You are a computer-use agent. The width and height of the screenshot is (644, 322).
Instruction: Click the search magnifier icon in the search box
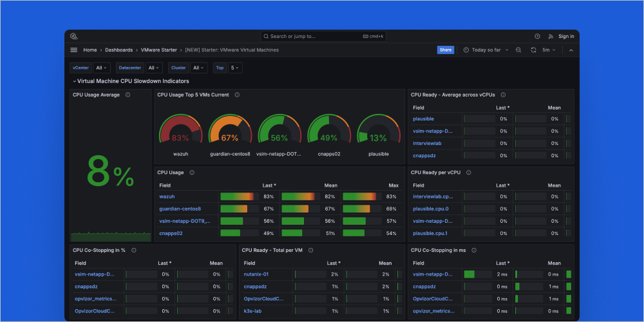coord(266,37)
